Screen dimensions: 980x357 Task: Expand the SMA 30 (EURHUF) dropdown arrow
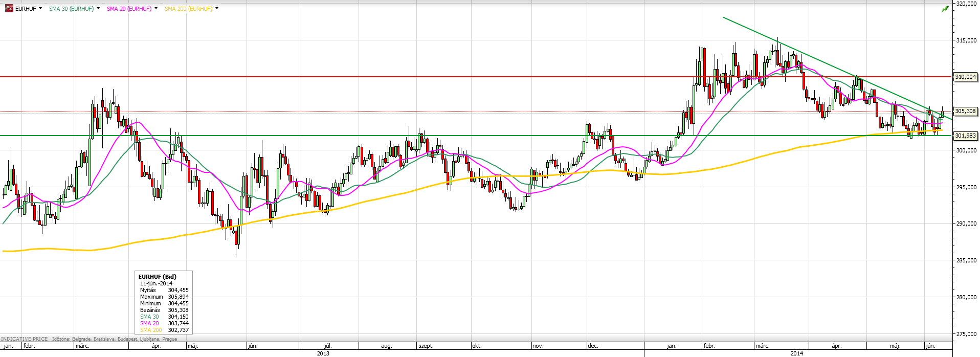click(98, 9)
